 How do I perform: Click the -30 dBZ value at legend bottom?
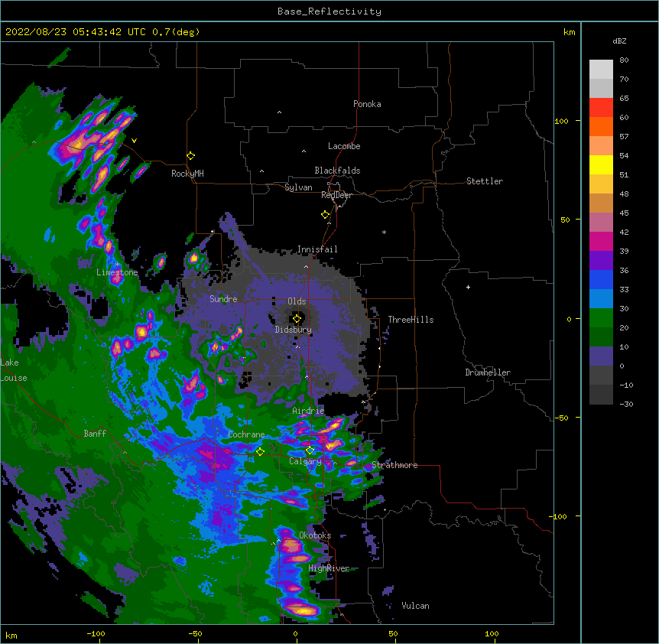[x=626, y=404]
